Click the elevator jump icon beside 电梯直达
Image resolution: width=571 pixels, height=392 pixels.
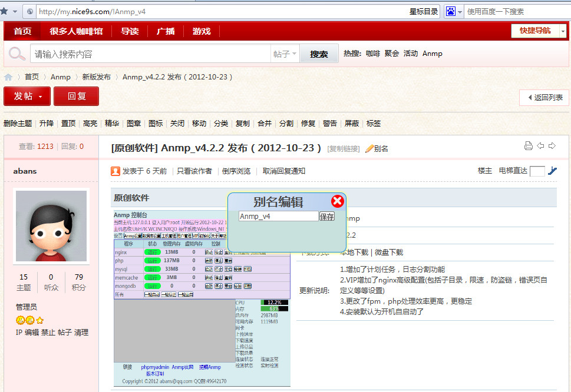[x=552, y=171]
